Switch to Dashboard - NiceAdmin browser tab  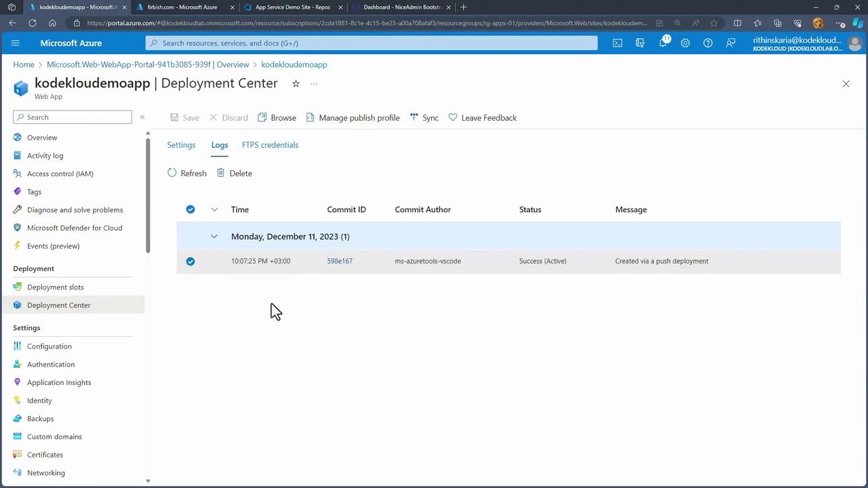tap(401, 7)
